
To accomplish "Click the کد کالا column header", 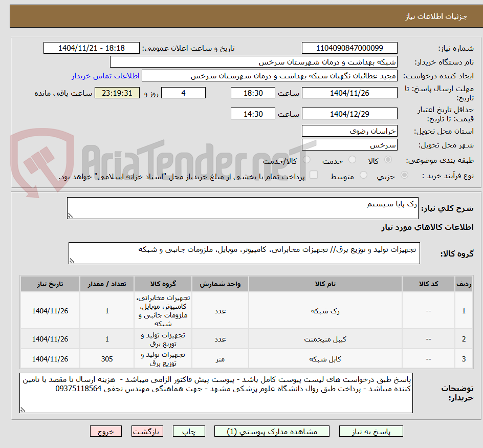I will pos(428,284).
